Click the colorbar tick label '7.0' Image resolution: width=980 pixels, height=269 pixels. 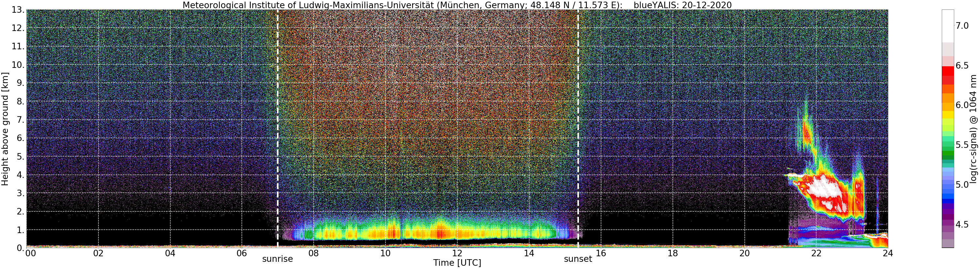point(962,26)
